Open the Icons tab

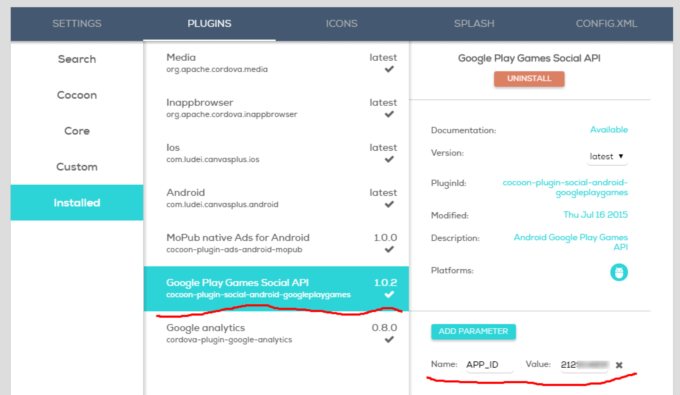(x=342, y=24)
